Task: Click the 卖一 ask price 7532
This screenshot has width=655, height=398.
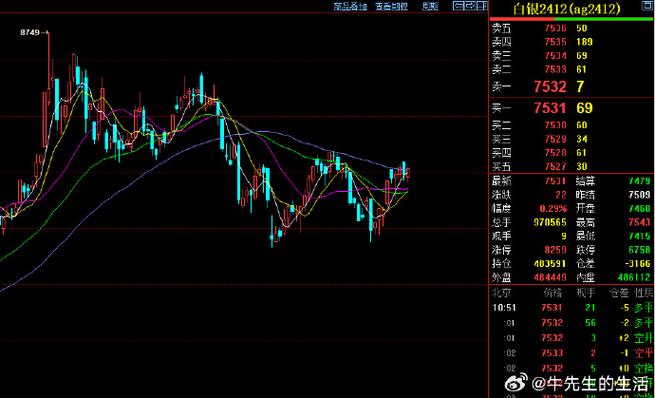Action: pyautogui.click(x=550, y=86)
